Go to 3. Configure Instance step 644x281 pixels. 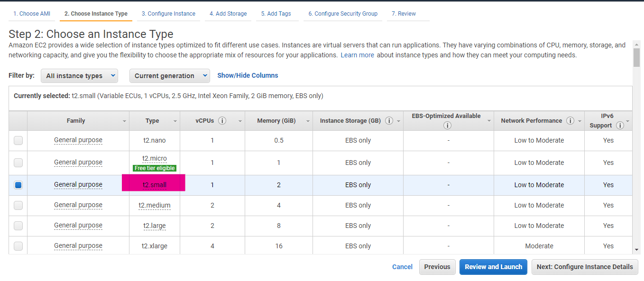coord(168,14)
